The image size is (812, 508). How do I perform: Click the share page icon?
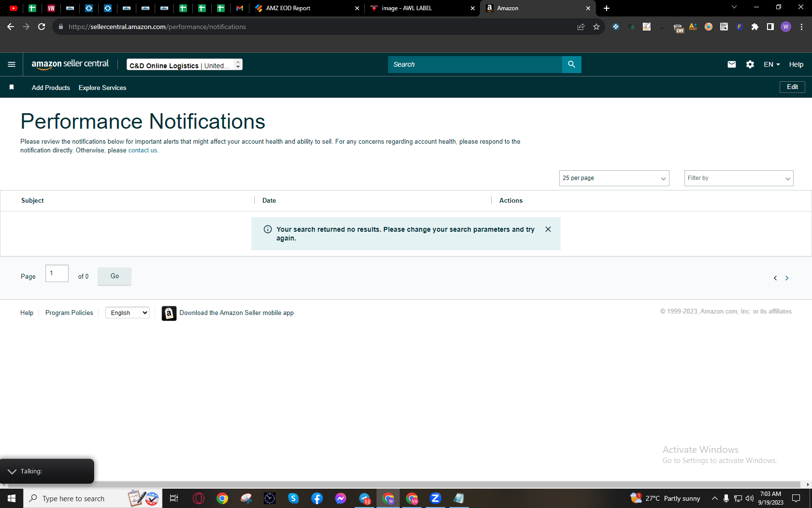pos(581,27)
